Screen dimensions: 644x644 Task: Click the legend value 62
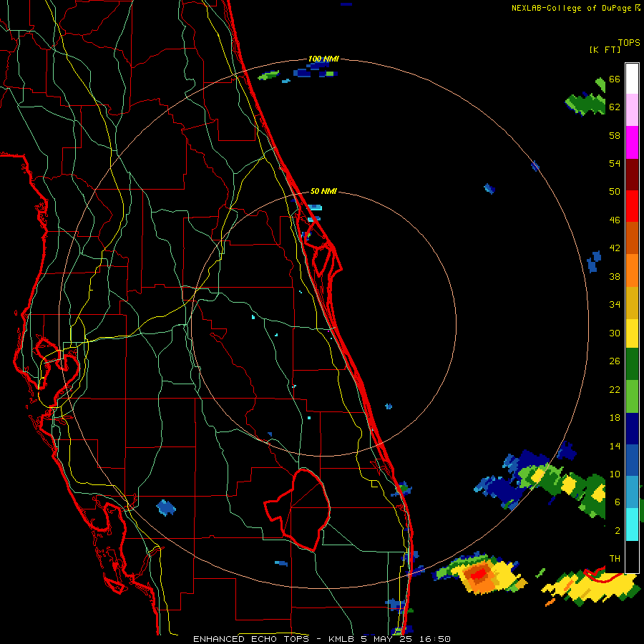(x=615, y=107)
